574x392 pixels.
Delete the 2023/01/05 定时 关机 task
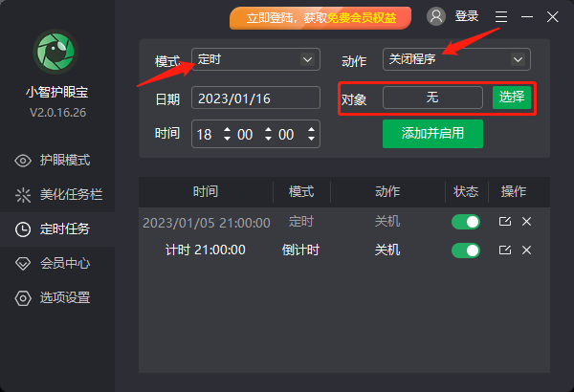pos(526,222)
